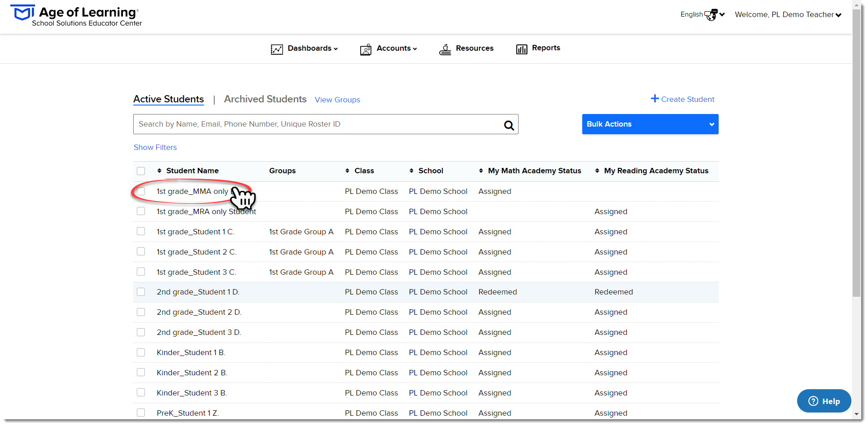
Task: Click 1st Grade Group A for Student 1 C.
Action: point(301,232)
